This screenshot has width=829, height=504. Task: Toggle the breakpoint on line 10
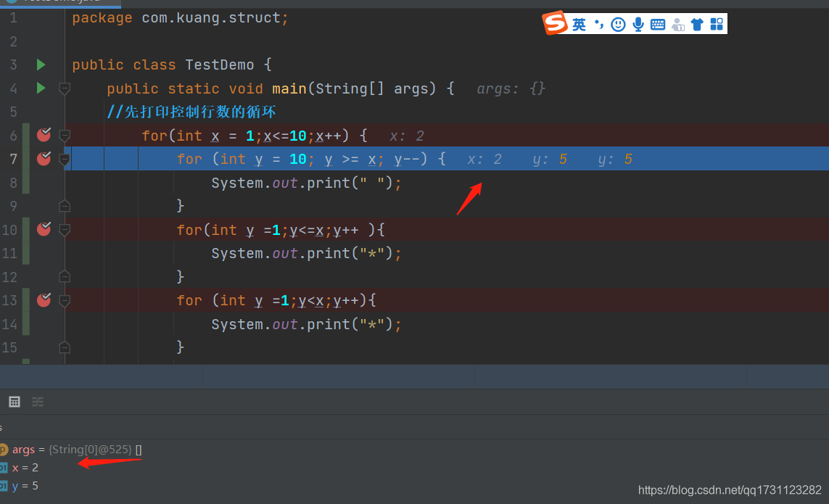[44, 229]
